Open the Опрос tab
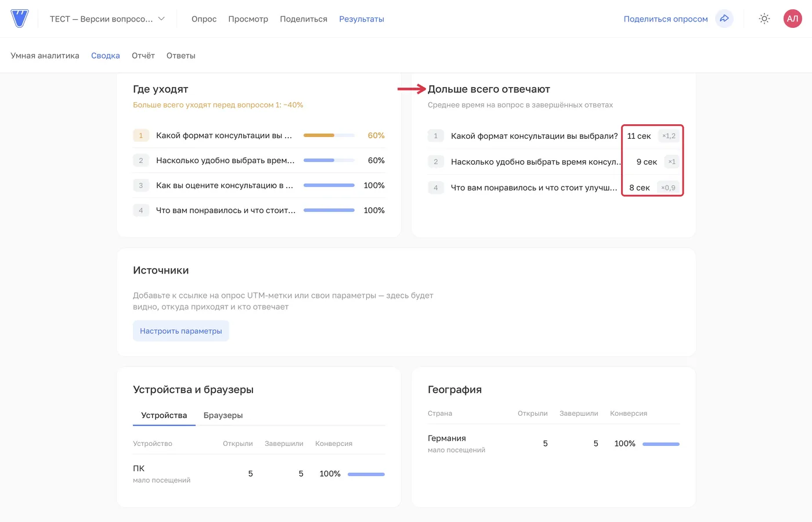This screenshot has width=812, height=522. 204,19
